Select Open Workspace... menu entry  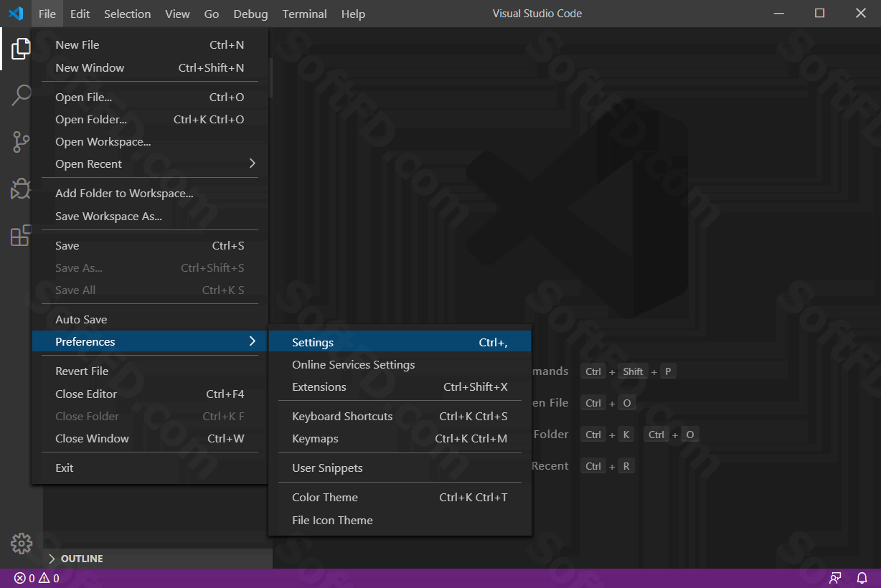[x=150, y=141]
